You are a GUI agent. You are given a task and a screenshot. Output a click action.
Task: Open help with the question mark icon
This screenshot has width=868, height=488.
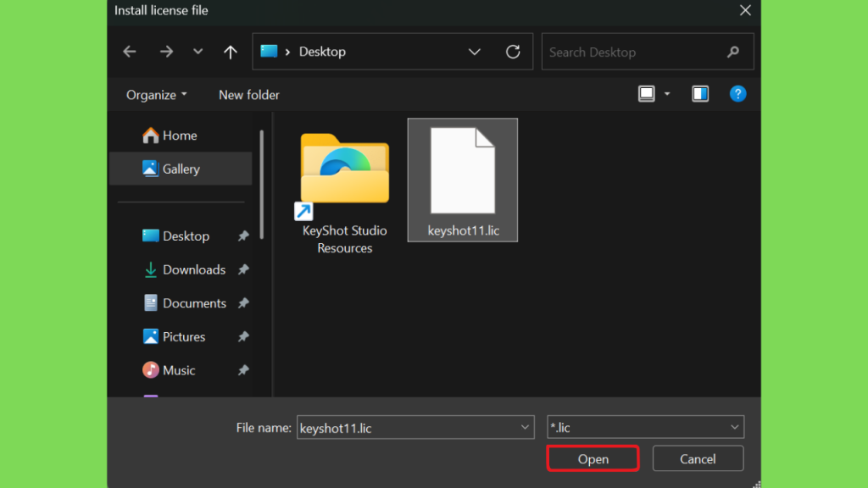pyautogui.click(x=738, y=93)
